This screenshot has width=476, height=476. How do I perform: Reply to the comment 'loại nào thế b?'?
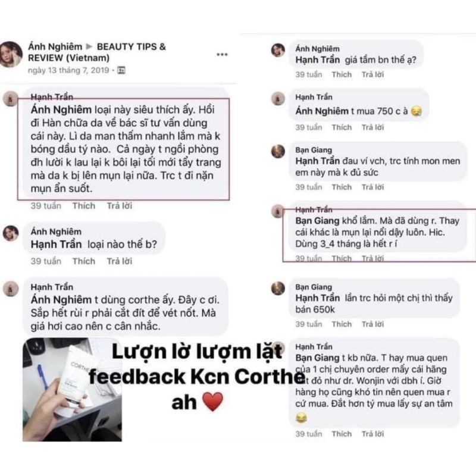tap(120, 261)
